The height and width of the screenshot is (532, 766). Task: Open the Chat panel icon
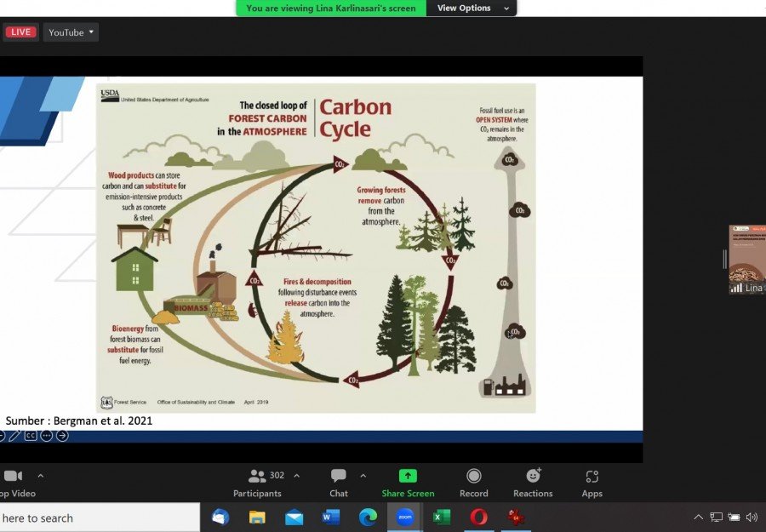339,477
